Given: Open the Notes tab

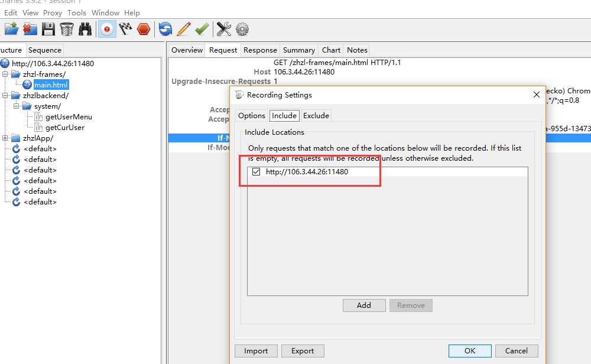Looking at the screenshot, I should [x=357, y=50].
